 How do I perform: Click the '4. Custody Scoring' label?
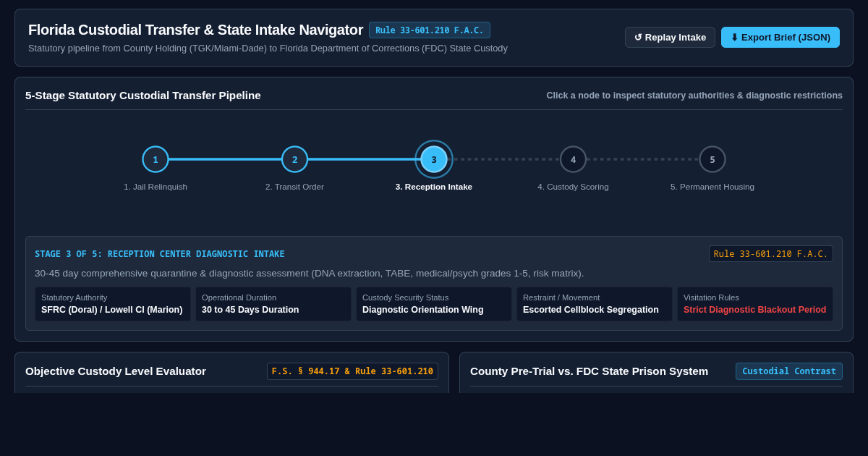click(573, 187)
